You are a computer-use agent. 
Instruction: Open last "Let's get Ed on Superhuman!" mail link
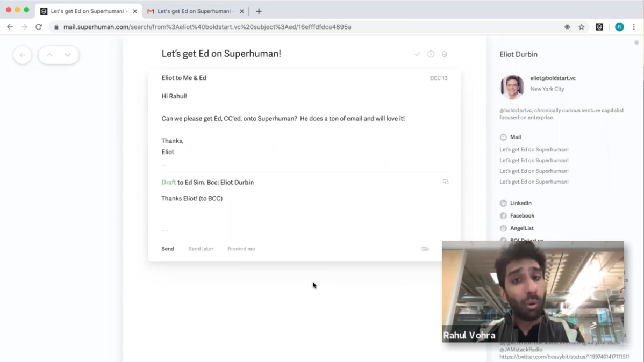(534, 182)
